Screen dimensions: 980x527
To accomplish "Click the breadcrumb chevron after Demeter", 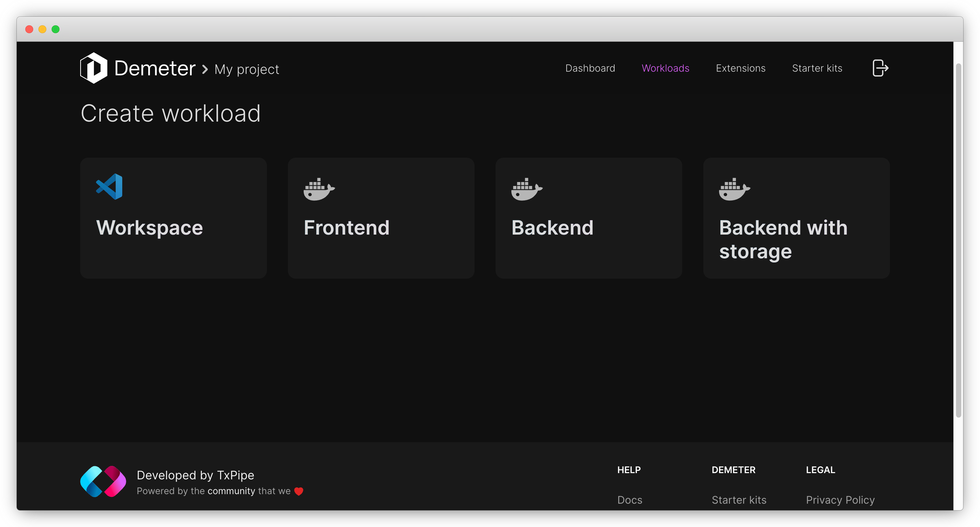I will click(205, 69).
